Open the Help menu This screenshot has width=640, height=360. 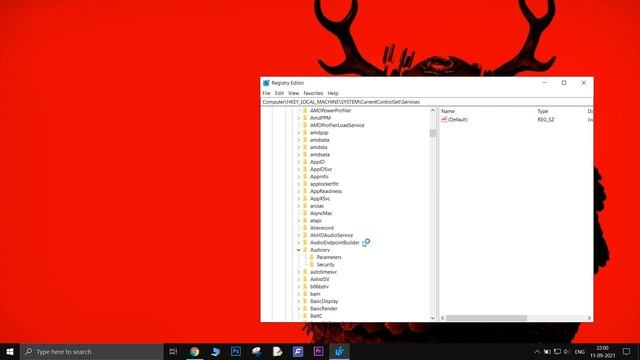pyautogui.click(x=333, y=93)
